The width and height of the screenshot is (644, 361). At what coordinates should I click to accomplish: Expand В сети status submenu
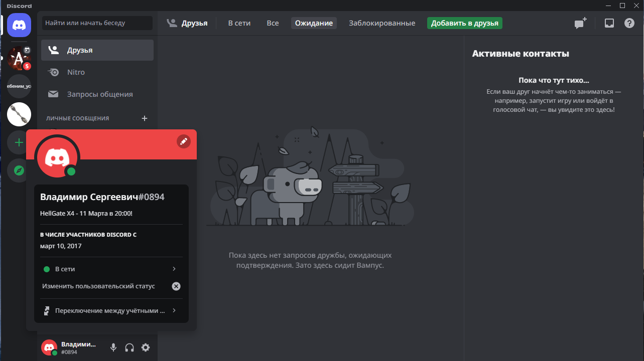tap(110, 269)
